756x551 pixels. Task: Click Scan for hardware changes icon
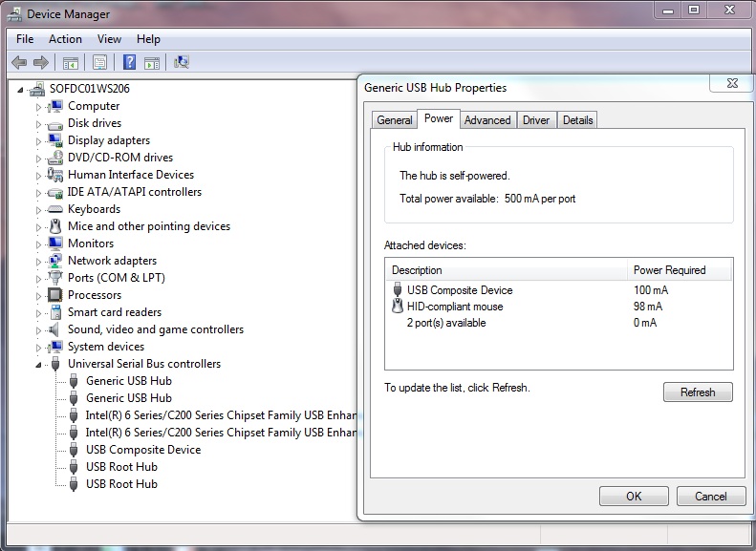181,63
